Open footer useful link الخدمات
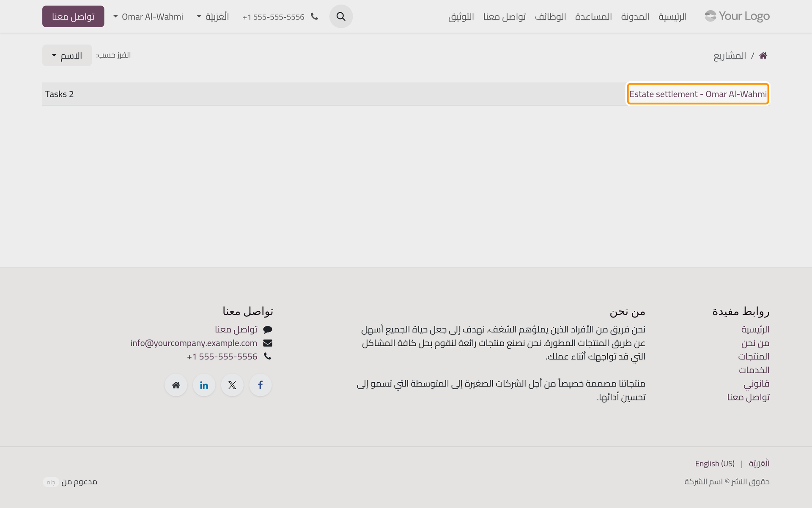812x508 pixels. (754, 370)
